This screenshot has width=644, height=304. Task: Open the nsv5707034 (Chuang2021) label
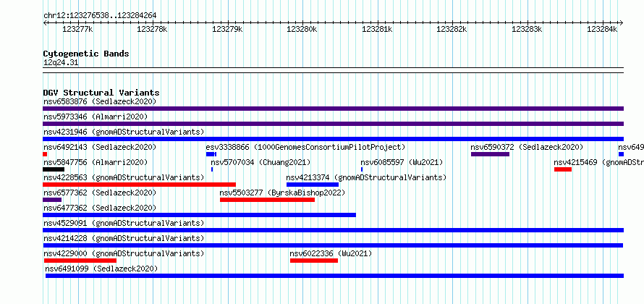pos(260,162)
